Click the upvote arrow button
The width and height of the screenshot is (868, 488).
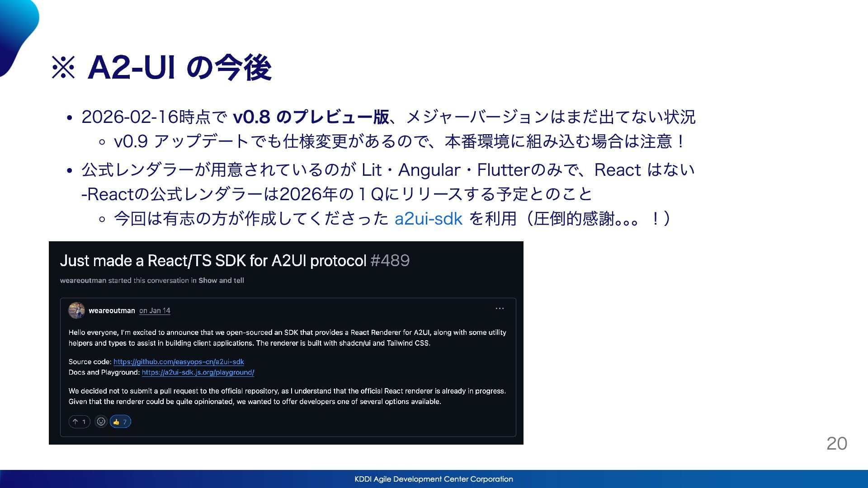[x=79, y=422]
